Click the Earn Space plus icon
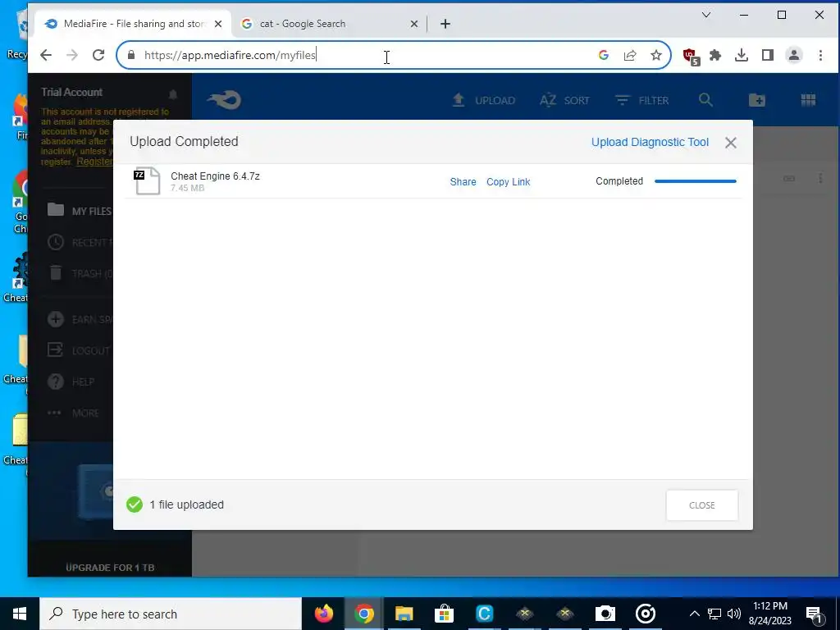This screenshot has height=630, width=840. click(x=56, y=319)
